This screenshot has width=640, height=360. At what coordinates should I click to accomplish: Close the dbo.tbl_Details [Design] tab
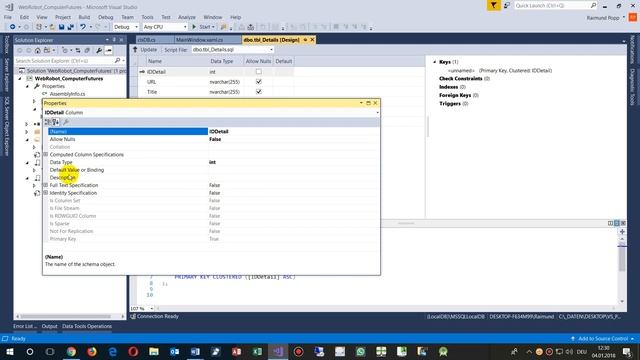313,40
